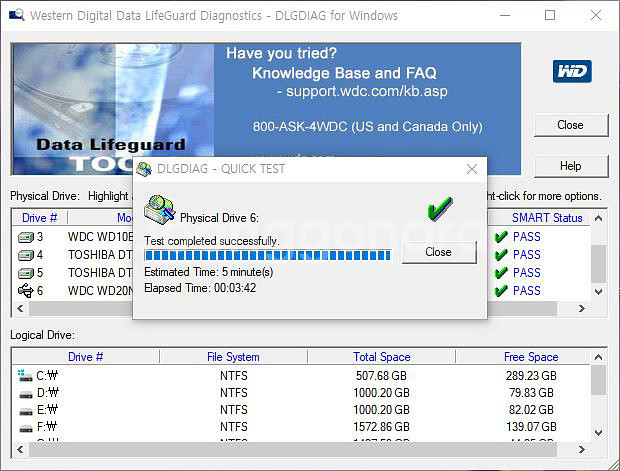Select the USB drive icon for drive 6
The width and height of the screenshot is (620, 471).
point(26,291)
